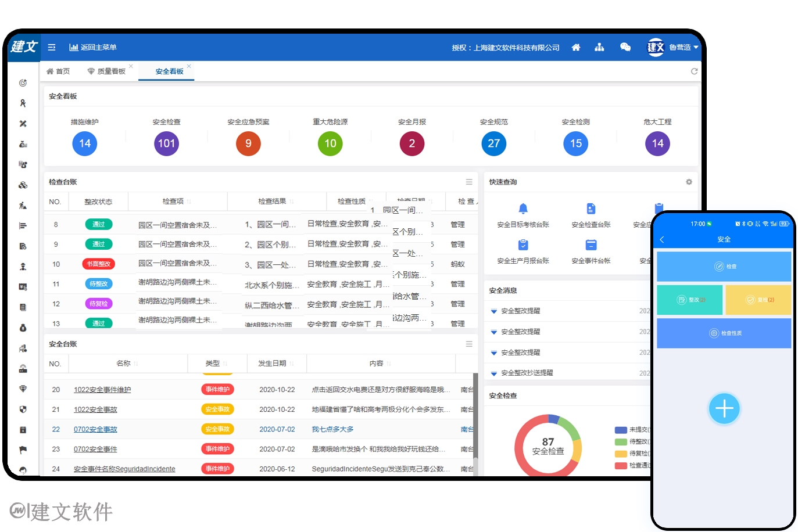Open the 检查台账 panel menu icon
Screen dimensions: 798x532
(469, 182)
